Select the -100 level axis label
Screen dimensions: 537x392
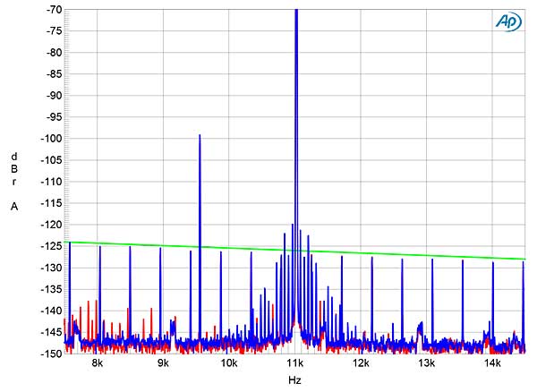[50, 139]
